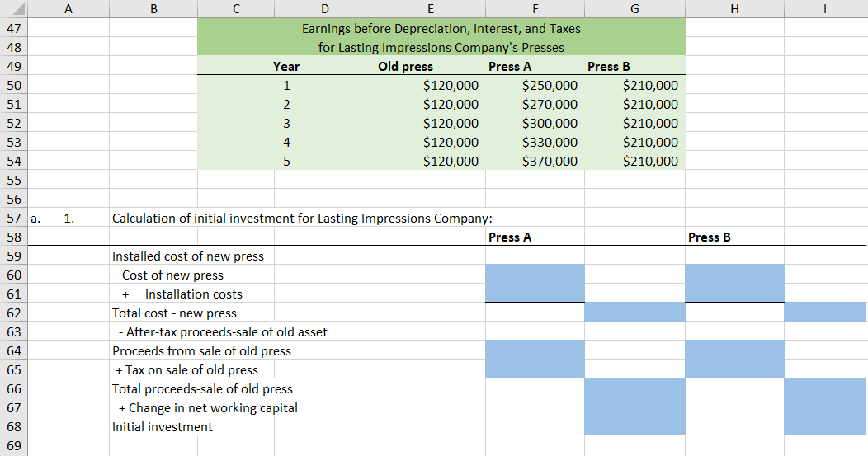Click Press A value $330,000
The width and height of the screenshot is (868, 456).
(x=550, y=142)
